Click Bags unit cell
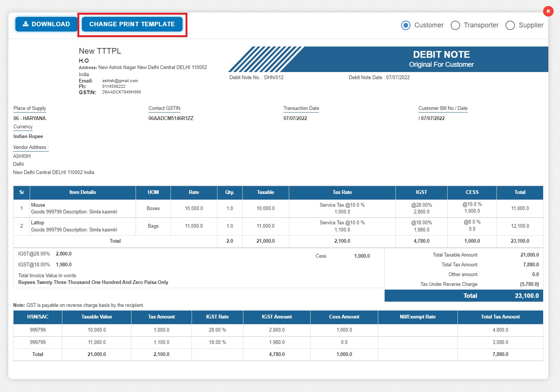Image resolution: width=560 pixels, height=392 pixels. [153, 226]
